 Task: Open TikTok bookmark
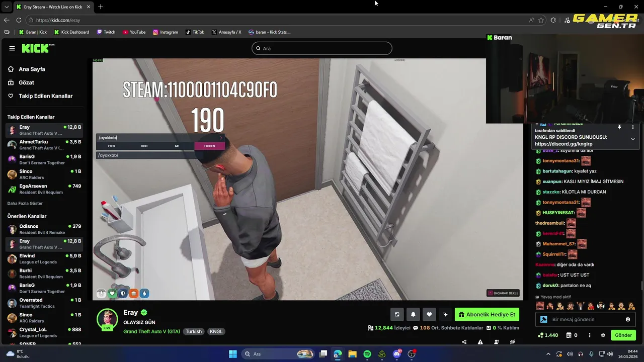tap(195, 32)
